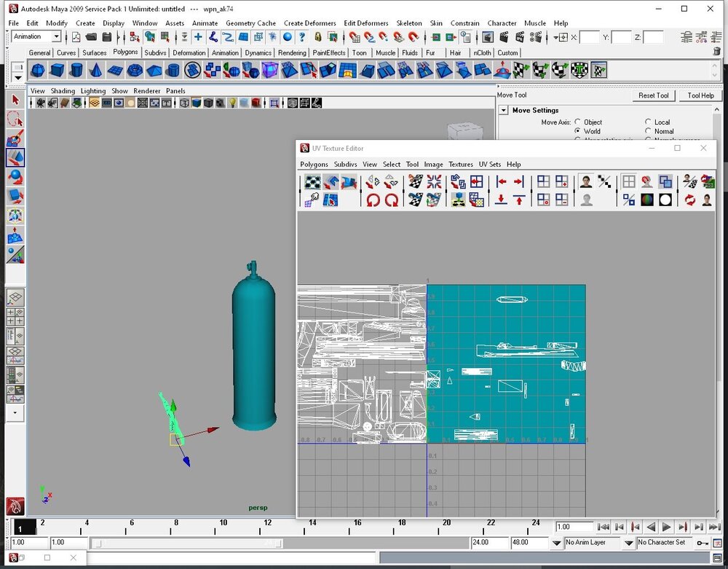Set move axis to Local
728x569 pixels.
click(x=648, y=122)
